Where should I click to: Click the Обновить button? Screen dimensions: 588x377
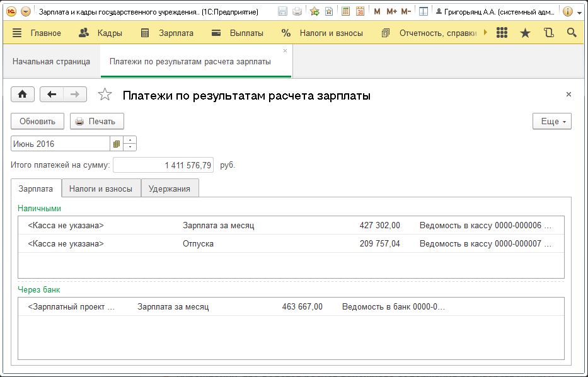pos(37,122)
